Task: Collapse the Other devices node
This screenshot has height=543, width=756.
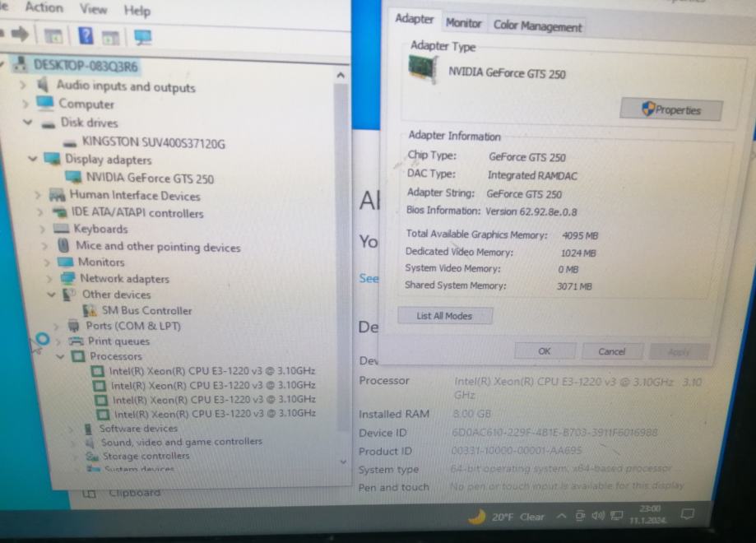Action: (x=51, y=295)
